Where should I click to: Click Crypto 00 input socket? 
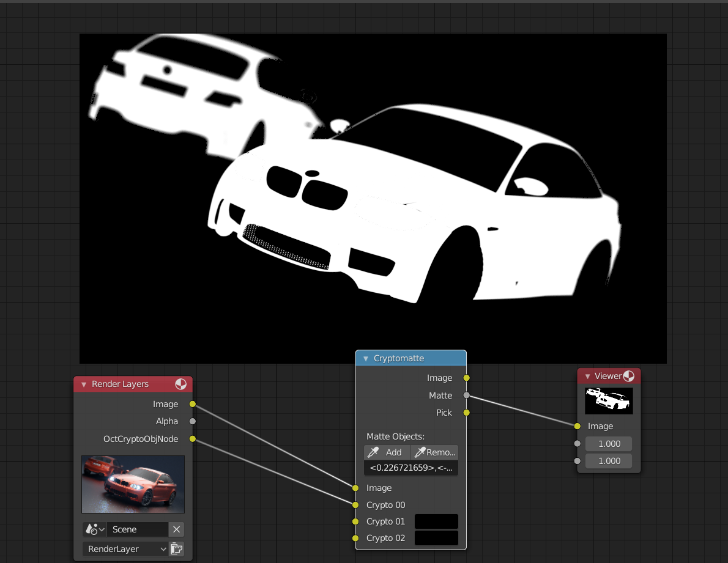(355, 505)
